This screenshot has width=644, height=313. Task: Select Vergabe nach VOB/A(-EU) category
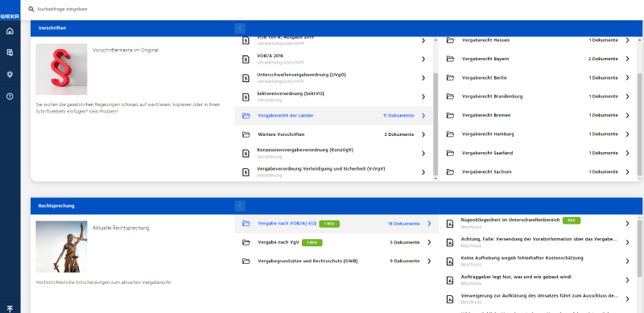coord(336,224)
